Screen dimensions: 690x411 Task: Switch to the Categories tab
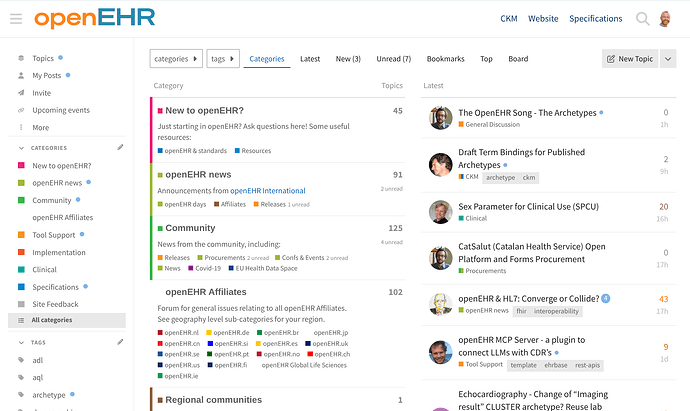click(267, 59)
